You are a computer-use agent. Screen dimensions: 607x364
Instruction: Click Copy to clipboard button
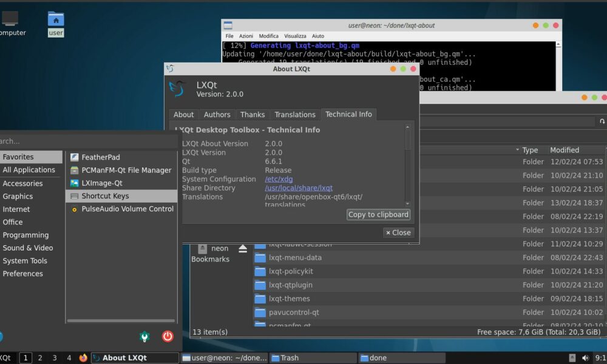point(378,214)
